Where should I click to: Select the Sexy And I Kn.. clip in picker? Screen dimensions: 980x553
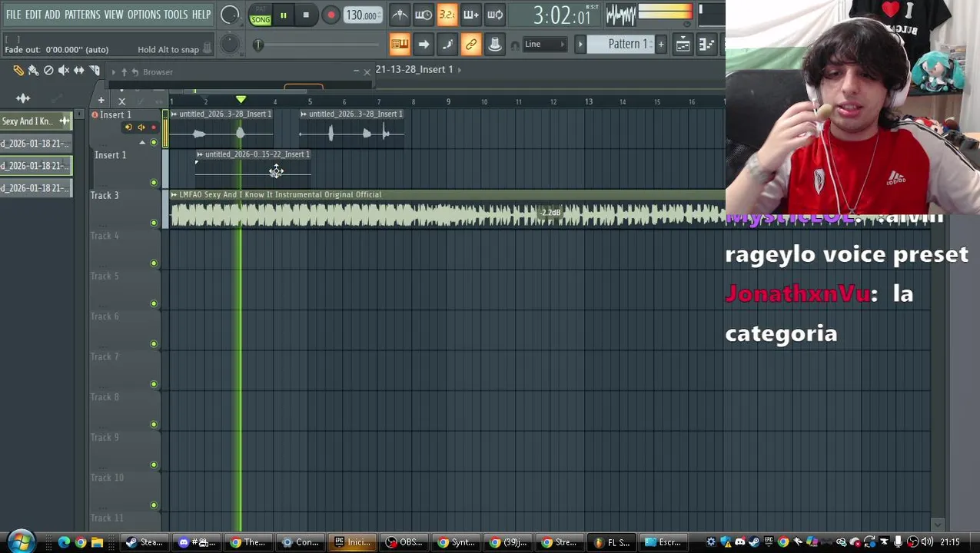(x=35, y=121)
